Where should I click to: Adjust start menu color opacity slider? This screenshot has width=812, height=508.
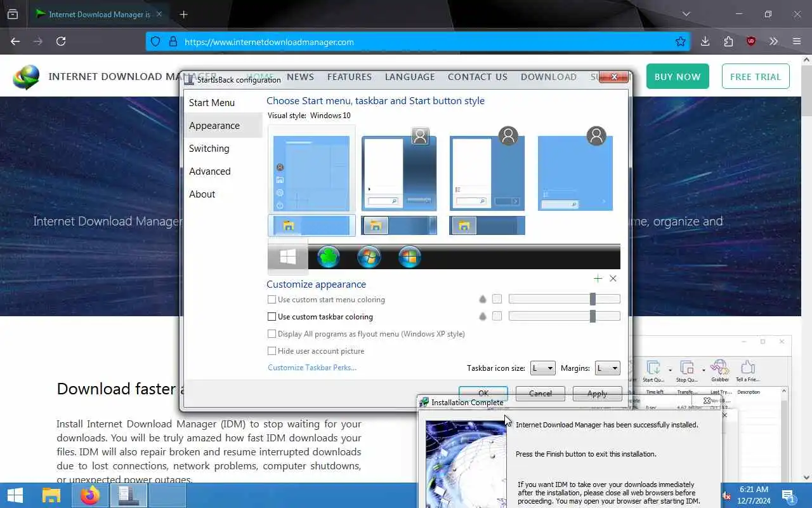[x=565, y=299]
